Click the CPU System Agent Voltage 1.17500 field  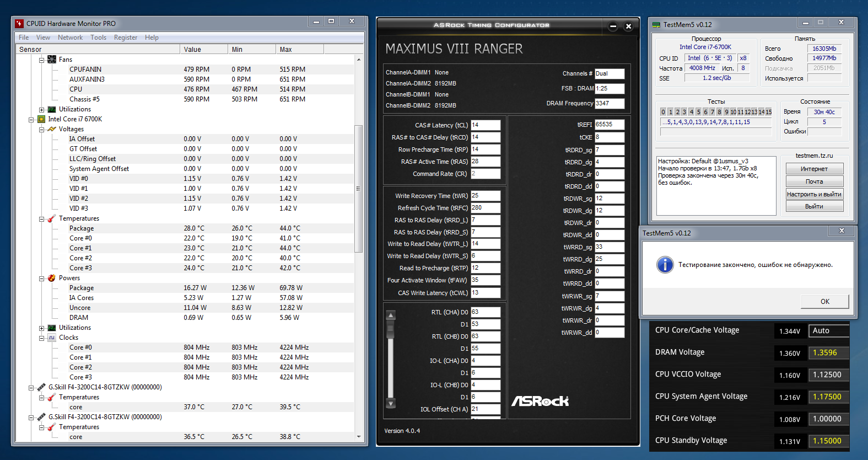pyautogui.click(x=828, y=397)
